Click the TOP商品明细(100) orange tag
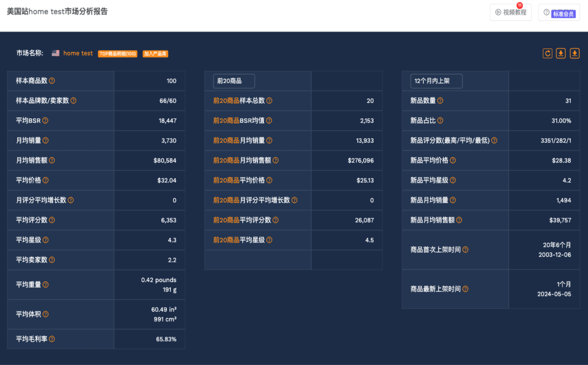The image size is (588, 365). point(118,54)
